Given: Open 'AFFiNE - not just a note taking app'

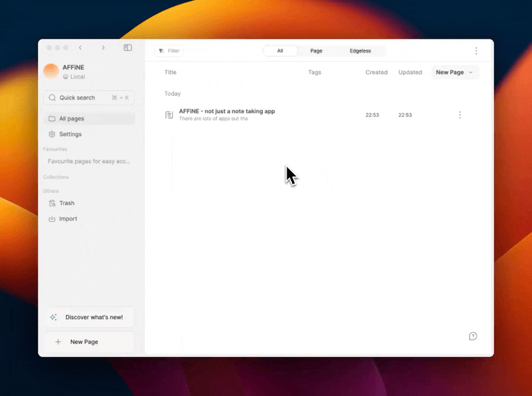Looking at the screenshot, I should tap(227, 111).
